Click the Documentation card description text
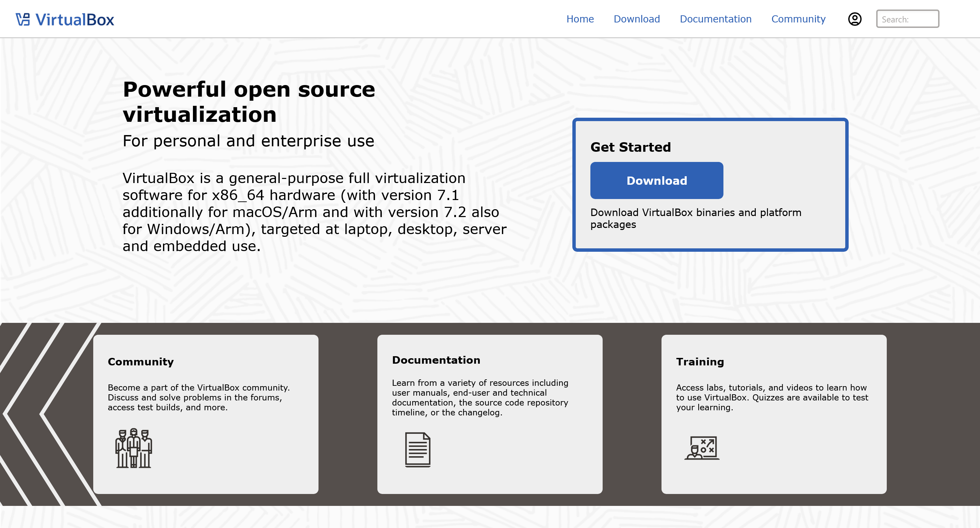Screen dimensions: 980x528 (480, 397)
